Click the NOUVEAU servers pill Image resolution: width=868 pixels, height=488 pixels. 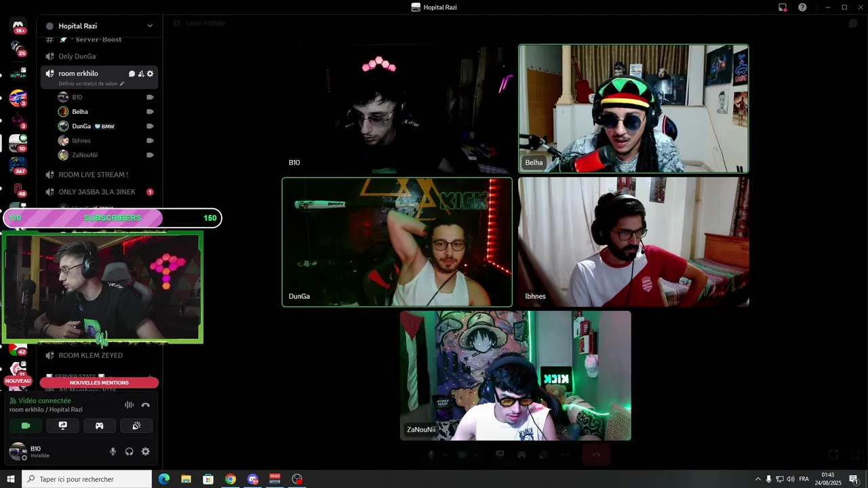[18, 381]
